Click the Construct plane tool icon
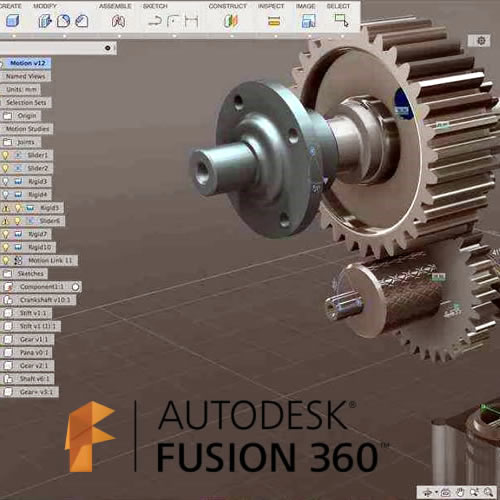 click(x=231, y=21)
